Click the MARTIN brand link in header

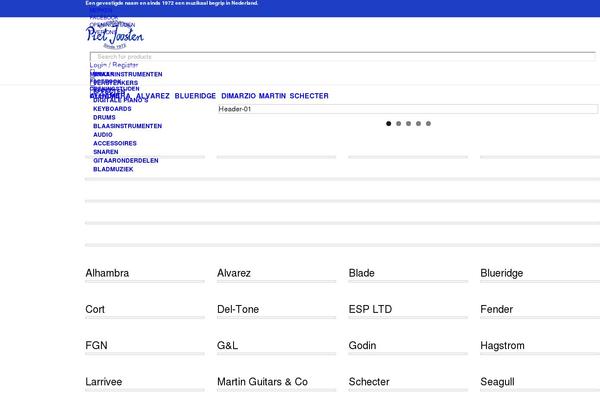pos(272,96)
